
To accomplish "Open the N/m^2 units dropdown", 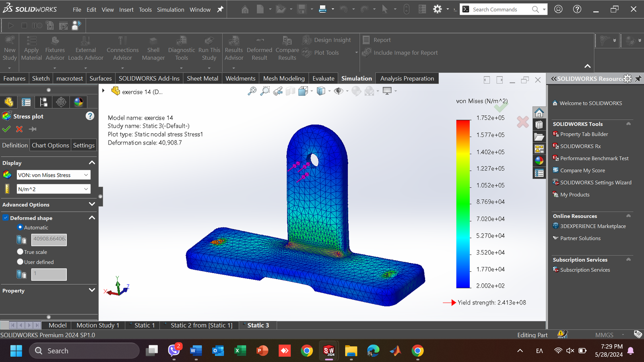I will pos(53,189).
